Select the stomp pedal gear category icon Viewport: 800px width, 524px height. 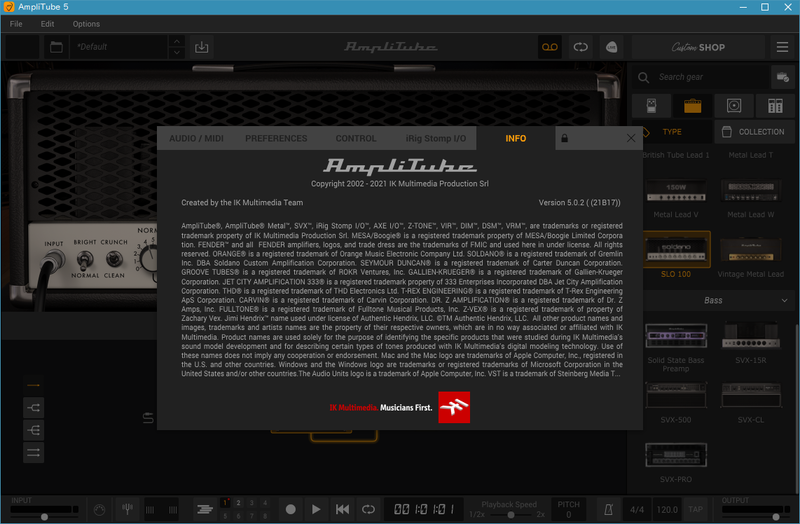coord(651,106)
